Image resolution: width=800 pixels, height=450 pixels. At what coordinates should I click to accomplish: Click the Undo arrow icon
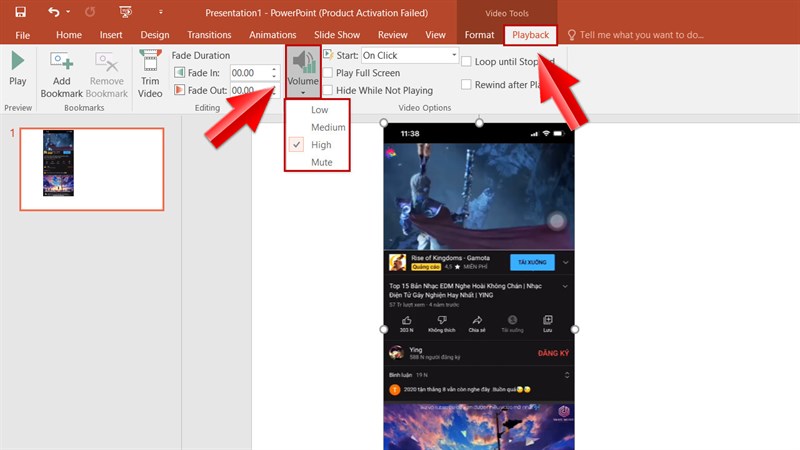tap(54, 12)
